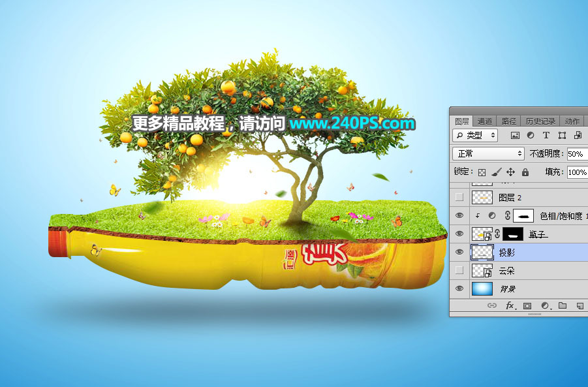This screenshot has width=588, height=387.
Task: Select layer named 投影
Action: (506, 253)
